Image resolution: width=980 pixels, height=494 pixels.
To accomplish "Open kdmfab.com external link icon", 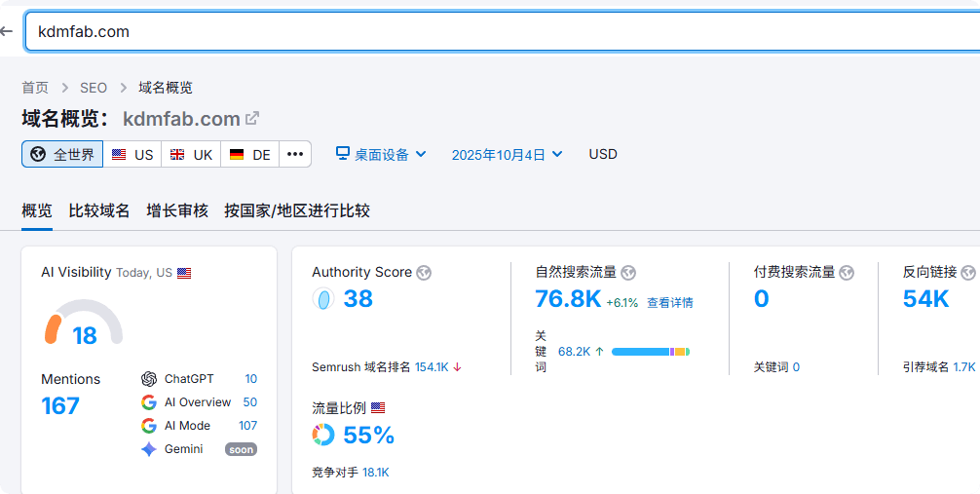I will click(252, 118).
